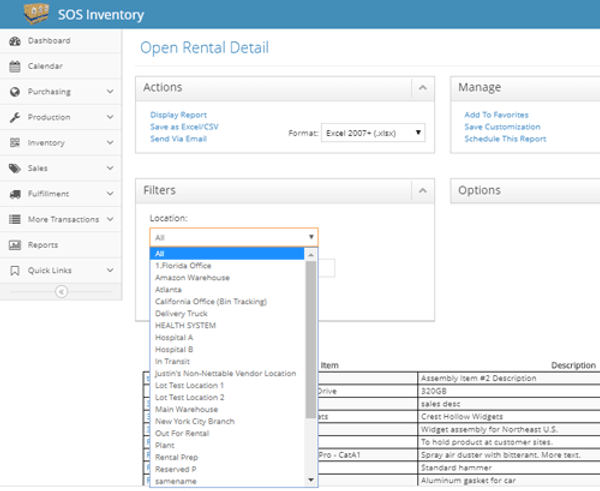Click Schedule This Report link
This screenshot has height=491, width=600.
505,139
